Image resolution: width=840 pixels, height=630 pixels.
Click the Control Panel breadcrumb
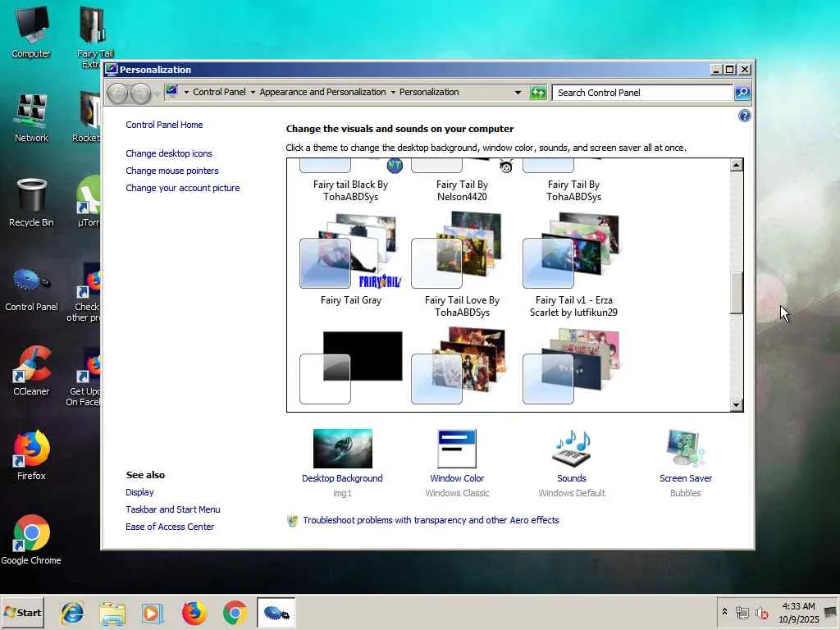[x=219, y=92]
